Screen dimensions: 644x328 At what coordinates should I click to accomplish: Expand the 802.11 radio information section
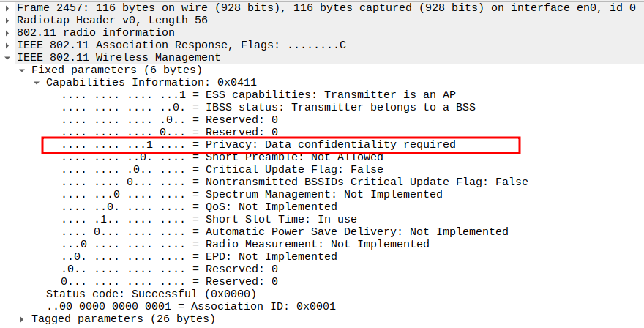pyautogui.click(x=8, y=32)
